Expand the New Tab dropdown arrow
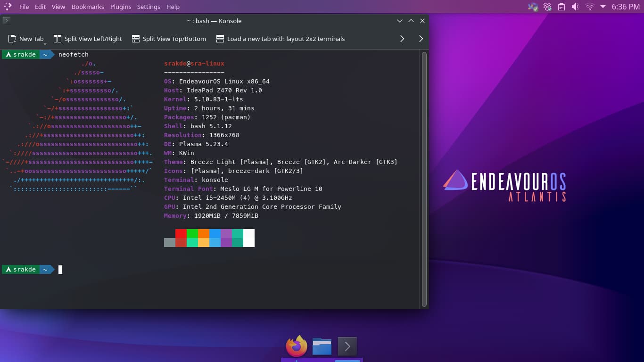 pyautogui.click(x=45, y=43)
